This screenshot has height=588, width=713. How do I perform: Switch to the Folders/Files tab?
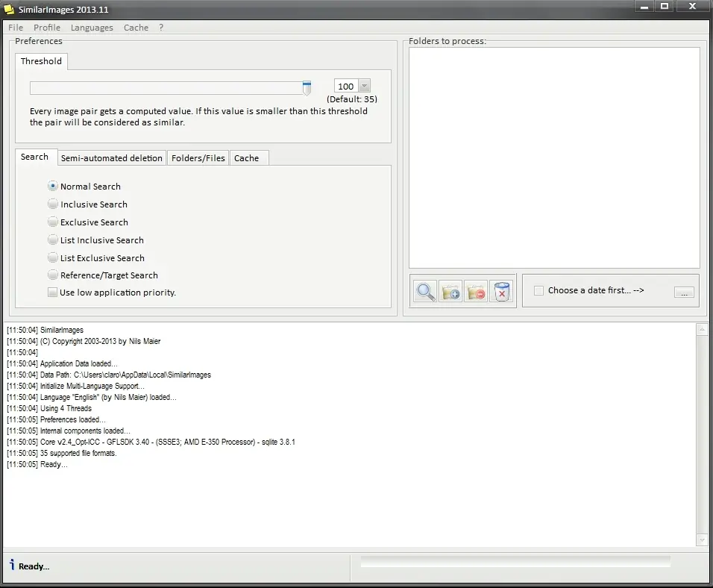point(198,158)
